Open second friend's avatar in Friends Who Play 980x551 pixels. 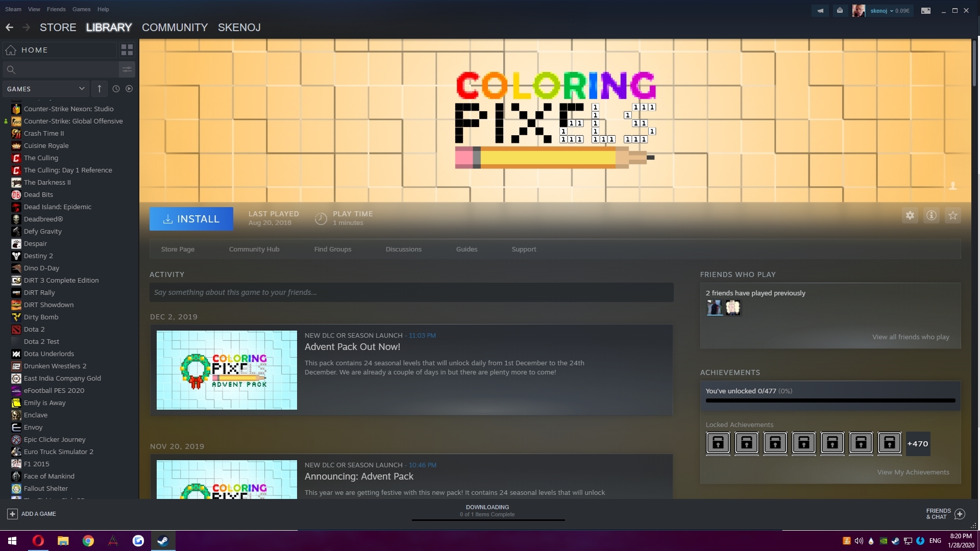tap(733, 308)
